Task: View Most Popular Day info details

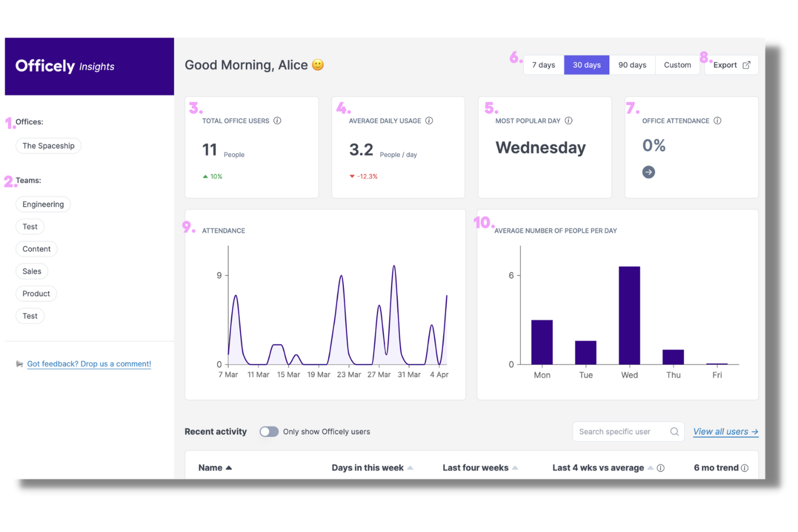Action: (x=568, y=121)
